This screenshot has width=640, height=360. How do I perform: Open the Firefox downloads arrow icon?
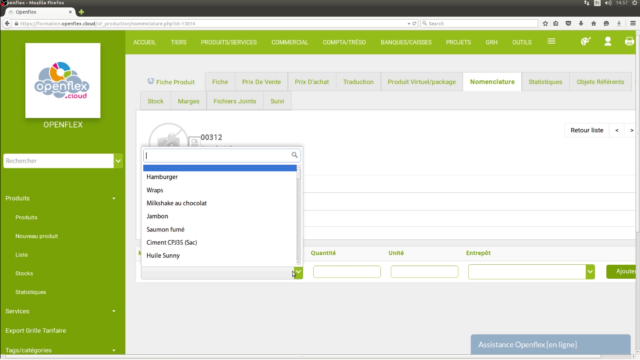pos(581,23)
